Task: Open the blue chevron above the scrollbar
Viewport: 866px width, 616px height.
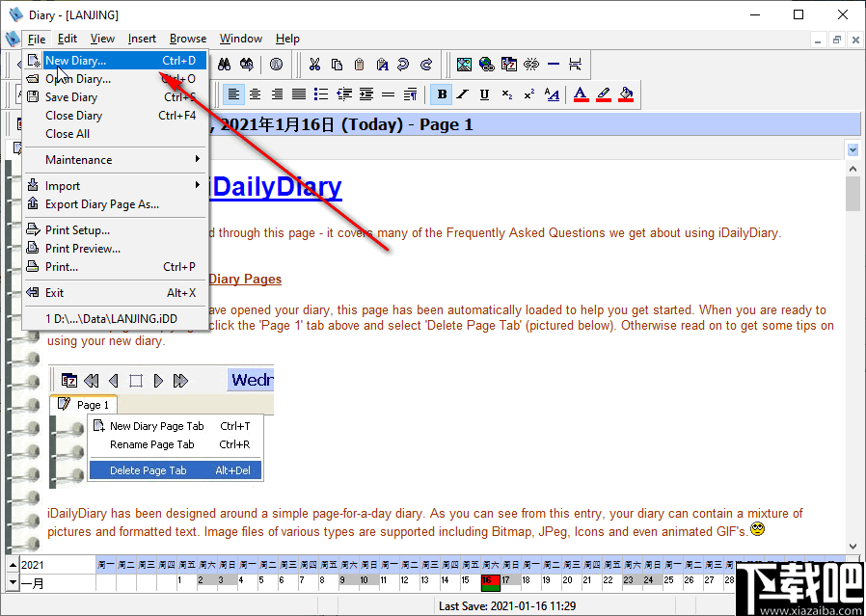Action: (852, 149)
